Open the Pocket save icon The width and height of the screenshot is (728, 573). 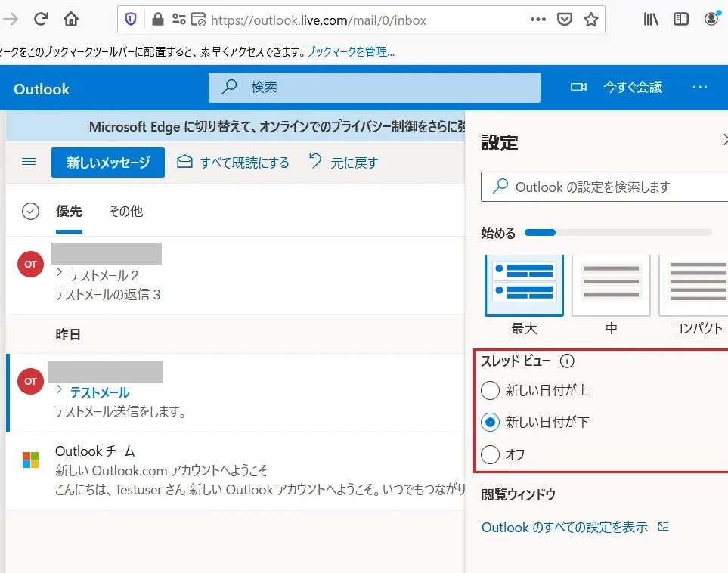coord(565,20)
